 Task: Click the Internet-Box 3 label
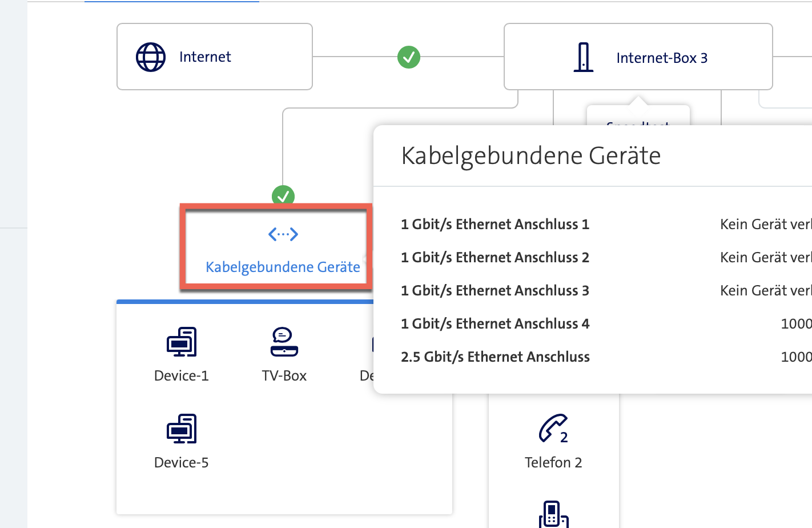(662, 58)
